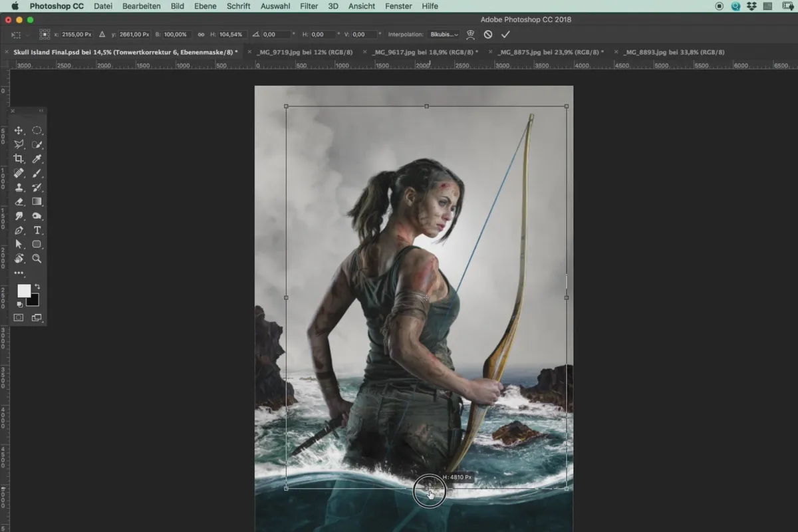Toggle the width-height aspect ratio link
The image size is (798, 532).
[201, 35]
